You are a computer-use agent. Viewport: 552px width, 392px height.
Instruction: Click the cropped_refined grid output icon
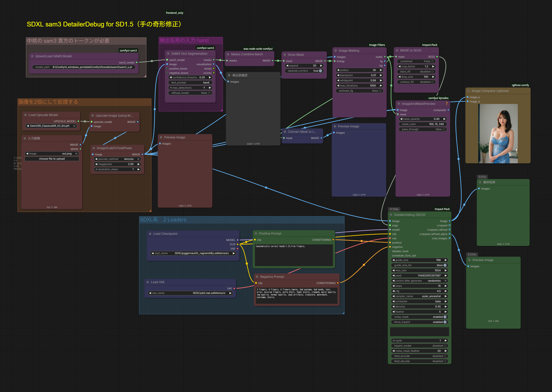tap(449, 230)
